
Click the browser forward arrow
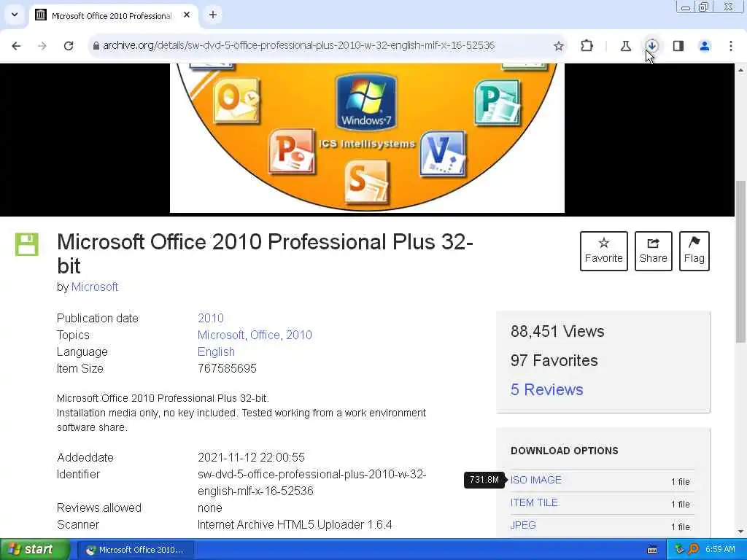42,46
